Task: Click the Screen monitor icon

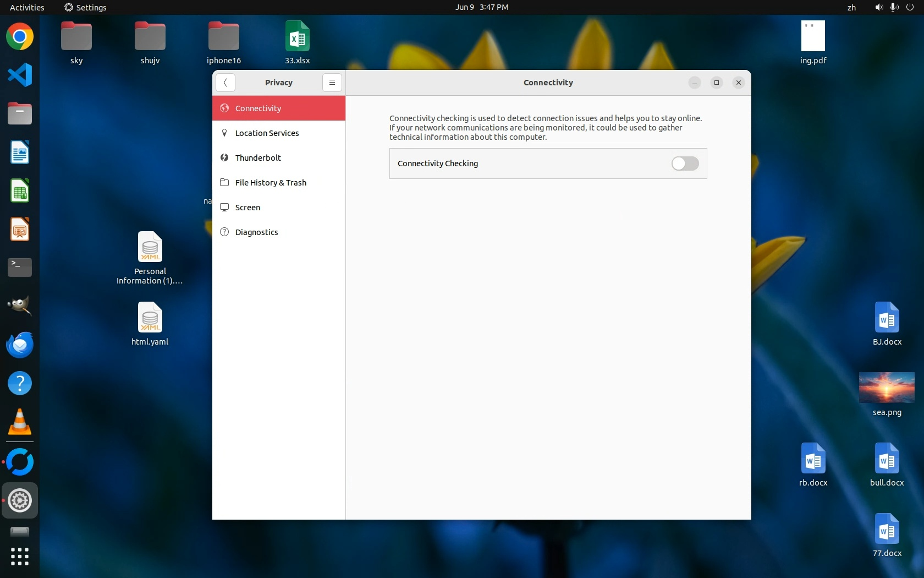Action: (x=224, y=208)
